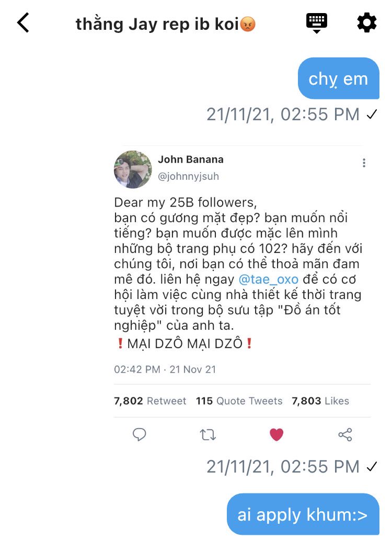Open chat settings gear icon
This screenshot has height=540, width=392.
pos(367,22)
